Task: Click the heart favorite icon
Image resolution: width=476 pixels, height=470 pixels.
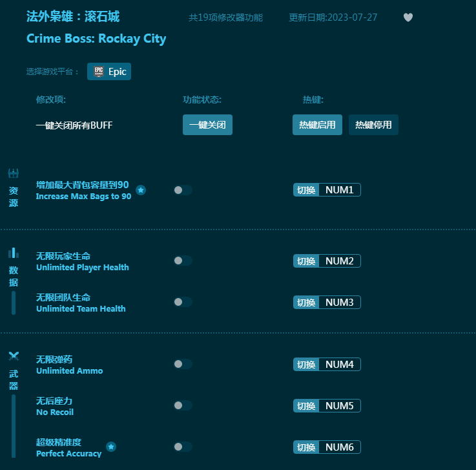Action: [x=408, y=17]
